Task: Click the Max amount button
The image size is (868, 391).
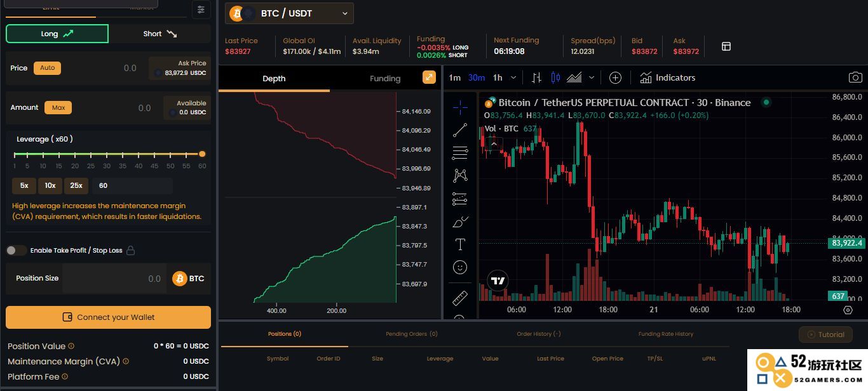Action: pos(58,108)
